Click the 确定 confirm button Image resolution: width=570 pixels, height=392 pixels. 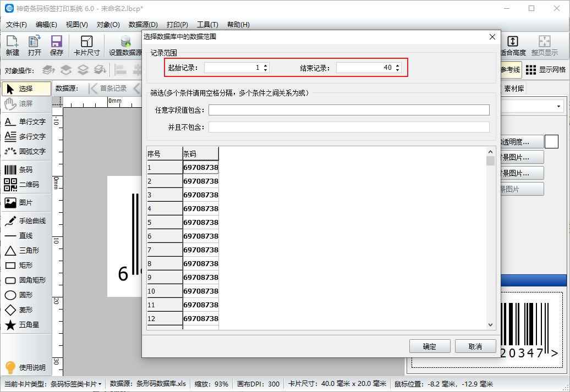[x=430, y=346]
